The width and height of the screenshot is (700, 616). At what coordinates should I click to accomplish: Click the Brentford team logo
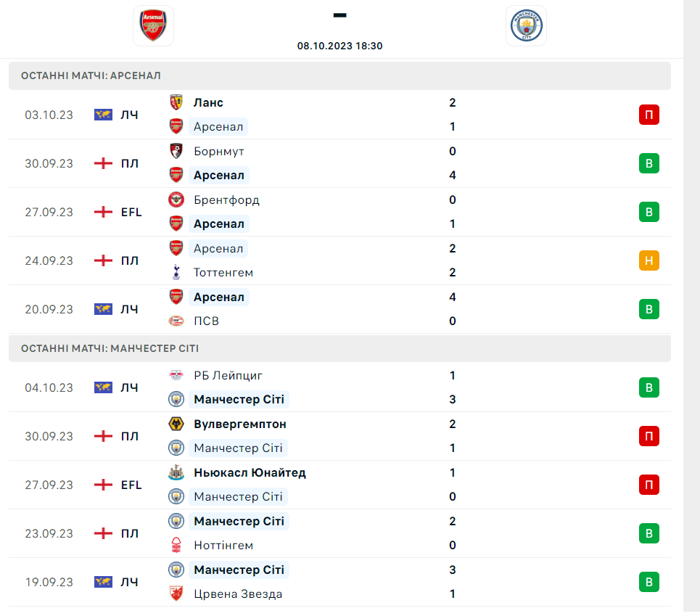pos(176,200)
